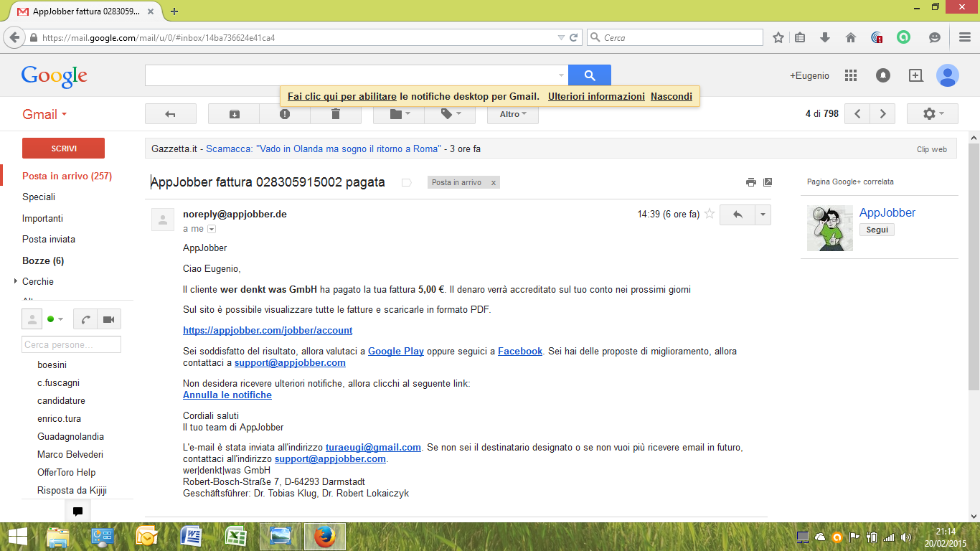Open the Scamacca web clip headline
980x551 pixels.
(x=324, y=149)
